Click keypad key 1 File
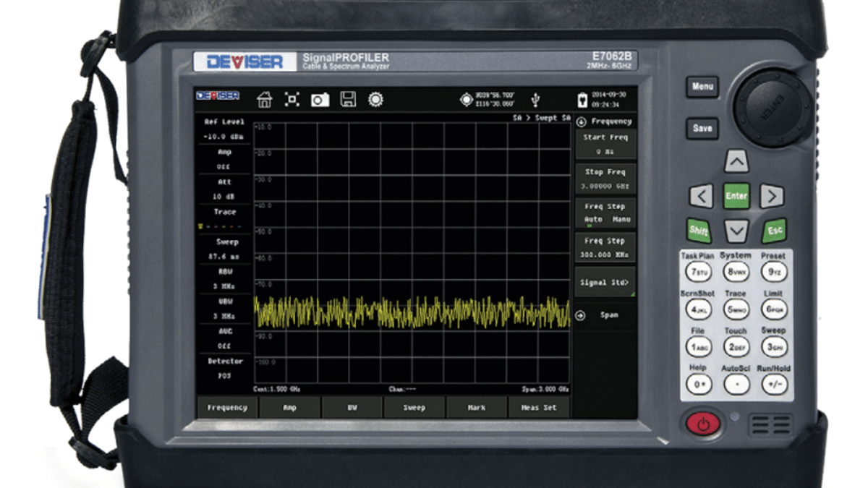 (x=699, y=347)
